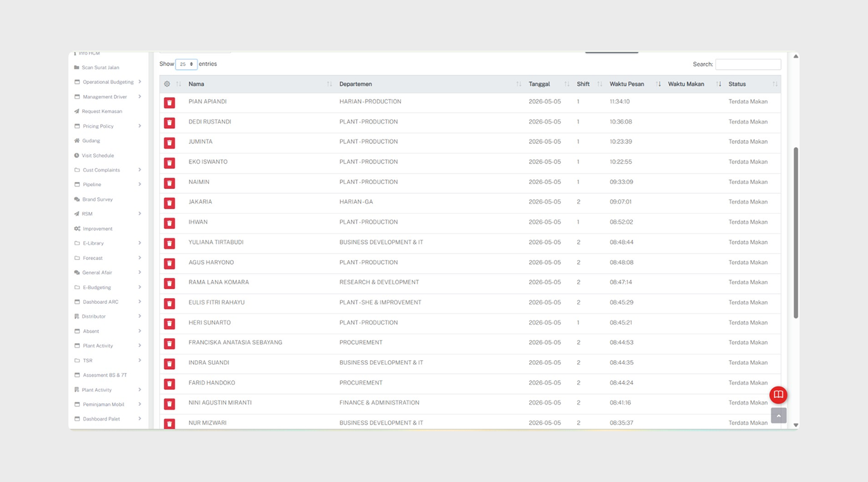868x482 pixels.
Task: Open Request Kemasan menu item
Action: pyautogui.click(x=101, y=112)
